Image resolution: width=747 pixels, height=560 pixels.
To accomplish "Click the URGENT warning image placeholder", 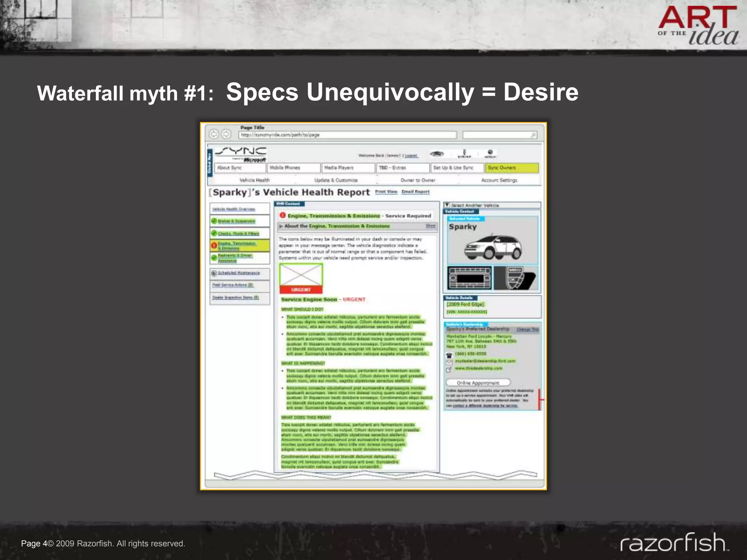I will 301,279.
